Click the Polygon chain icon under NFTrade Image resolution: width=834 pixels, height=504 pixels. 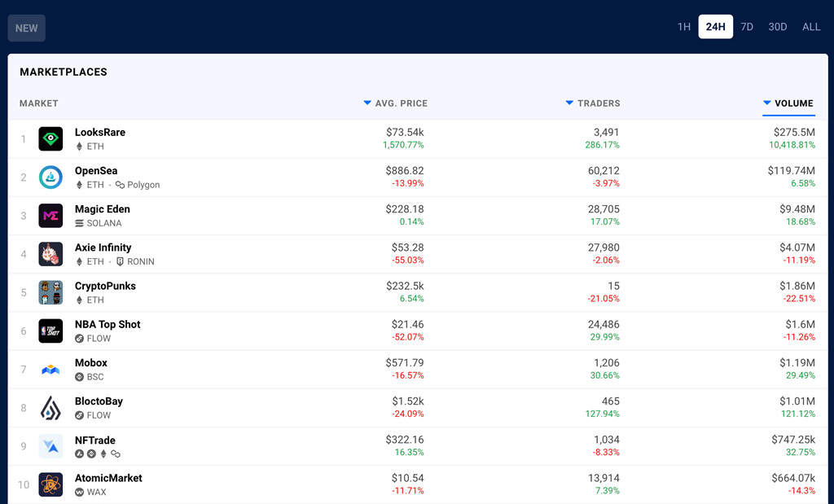116,454
